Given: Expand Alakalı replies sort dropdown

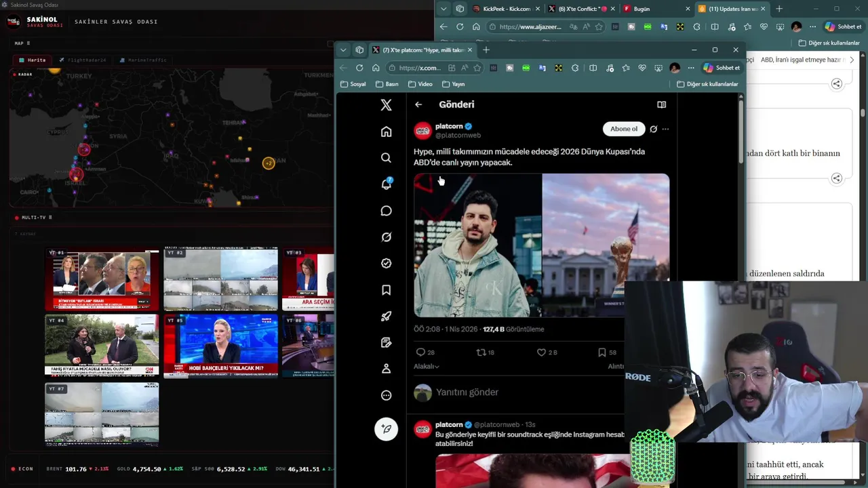Looking at the screenshot, I should point(427,366).
